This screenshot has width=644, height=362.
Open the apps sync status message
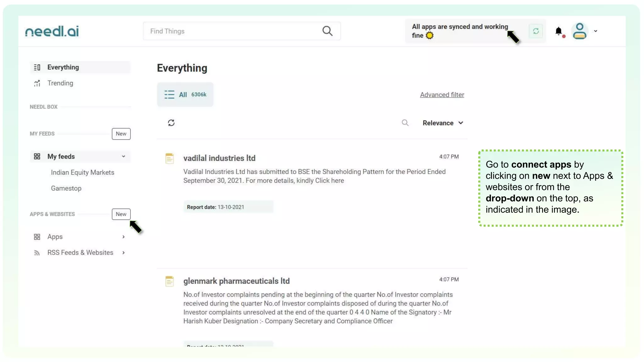tap(460, 31)
